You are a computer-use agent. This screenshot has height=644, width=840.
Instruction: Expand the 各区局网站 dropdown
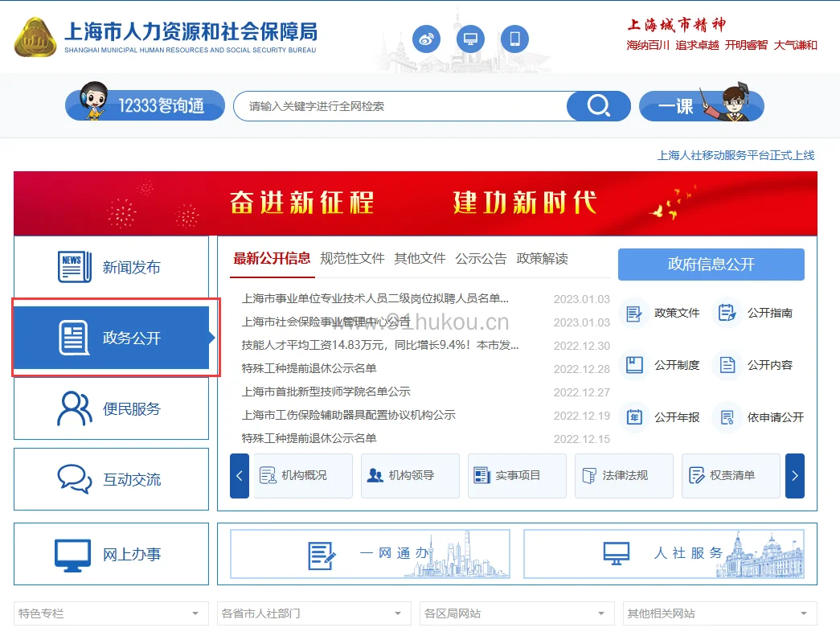pyautogui.click(x=516, y=613)
